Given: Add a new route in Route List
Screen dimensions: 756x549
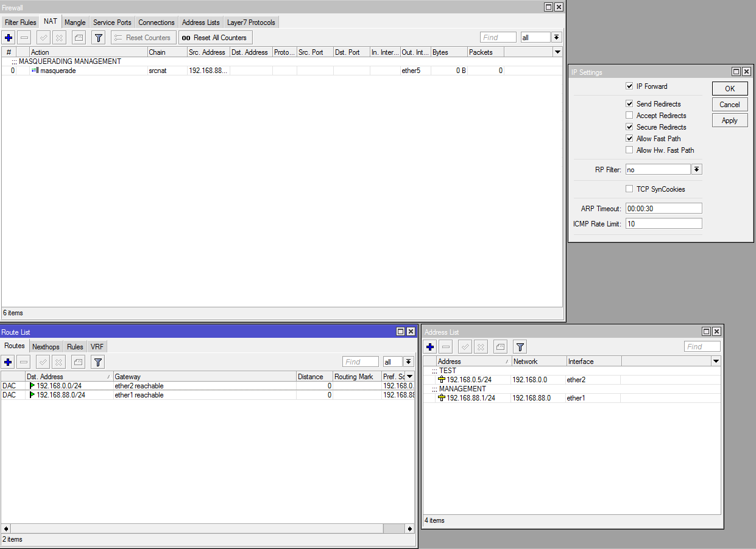Looking at the screenshot, I should point(9,362).
